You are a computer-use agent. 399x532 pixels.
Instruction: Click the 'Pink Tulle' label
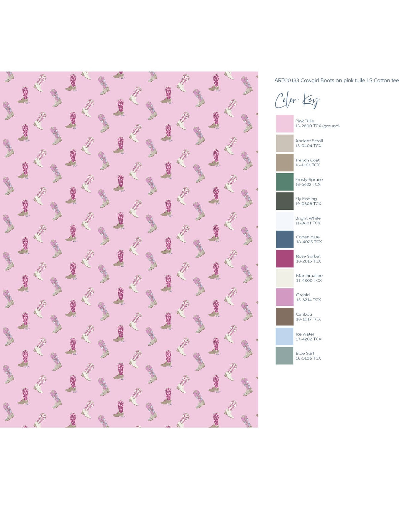pos(305,121)
